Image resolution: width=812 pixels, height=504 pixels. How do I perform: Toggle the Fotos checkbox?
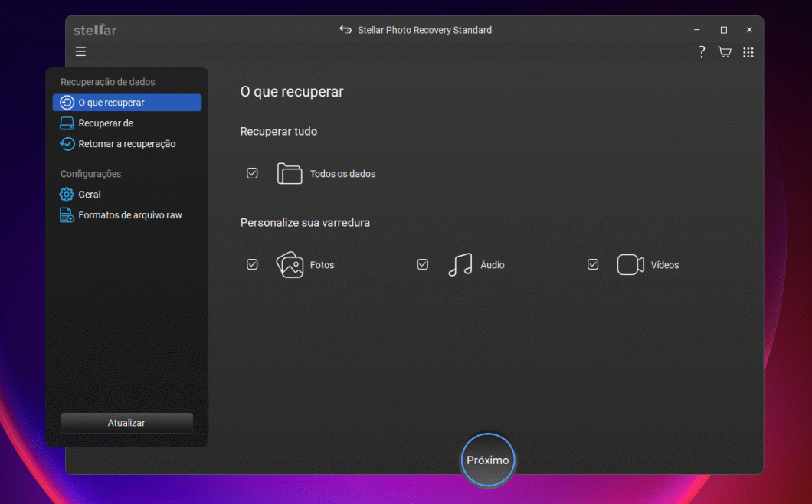[252, 264]
